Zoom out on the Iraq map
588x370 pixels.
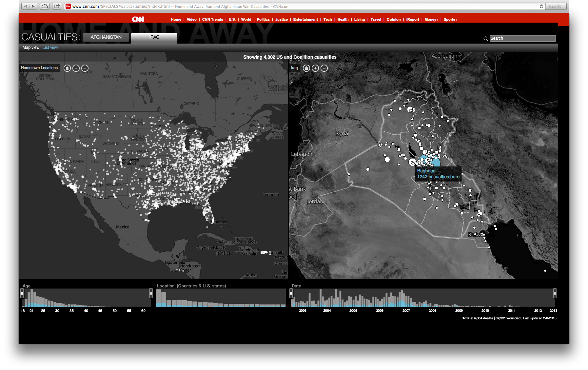click(x=324, y=68)
